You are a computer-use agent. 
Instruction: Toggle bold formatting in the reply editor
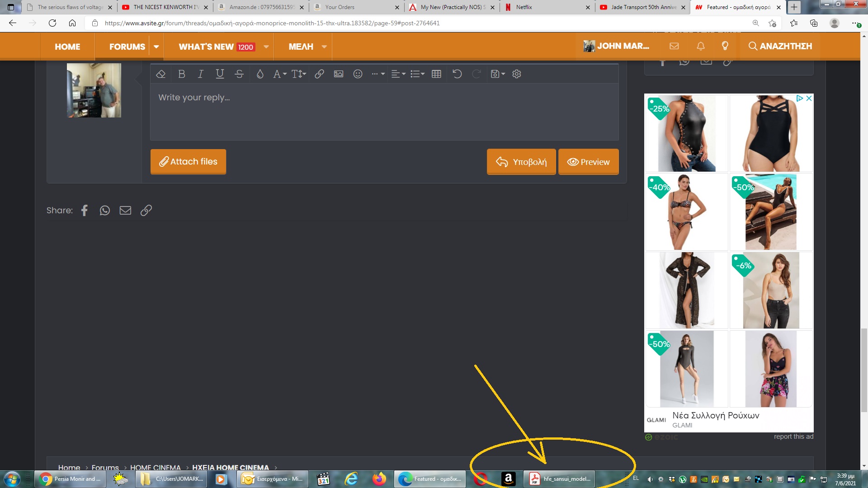[182, 74]
